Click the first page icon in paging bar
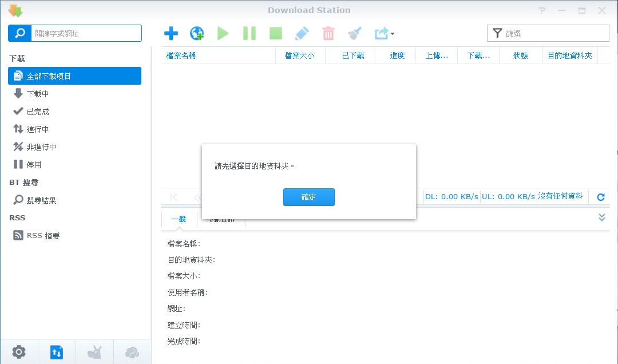Screen dimensions: 618x364 click(x=174, y=197)
